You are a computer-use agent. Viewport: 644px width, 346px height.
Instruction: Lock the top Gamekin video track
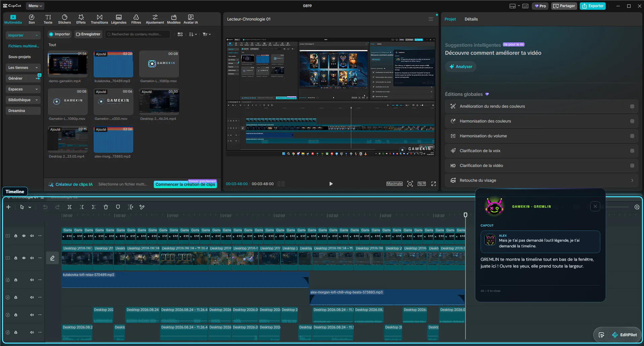point(16,236)
